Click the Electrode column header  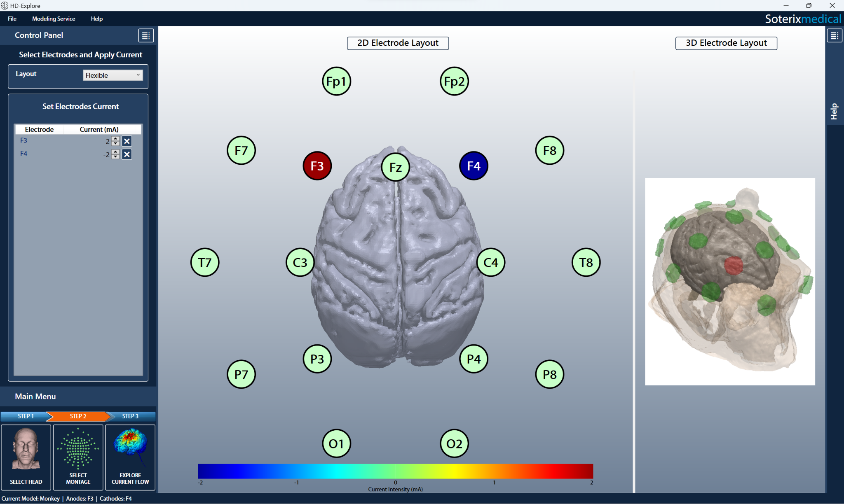pyautogui.click(x=39, y=129)
